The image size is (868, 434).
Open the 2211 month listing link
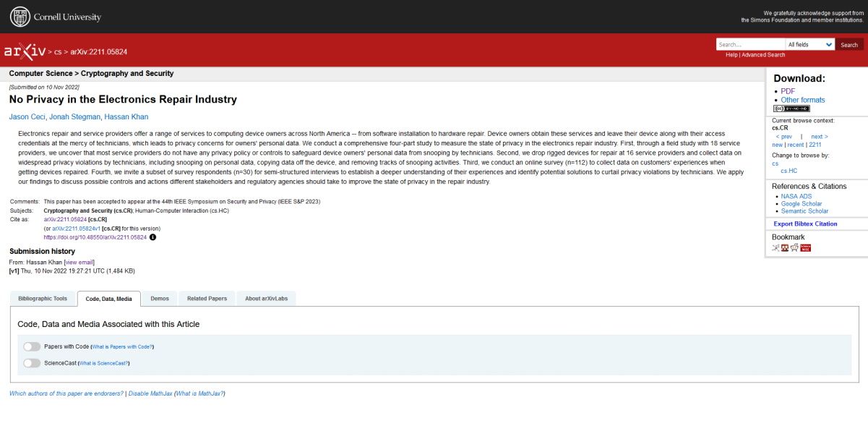pyautogui.click(x=815, y=145)
